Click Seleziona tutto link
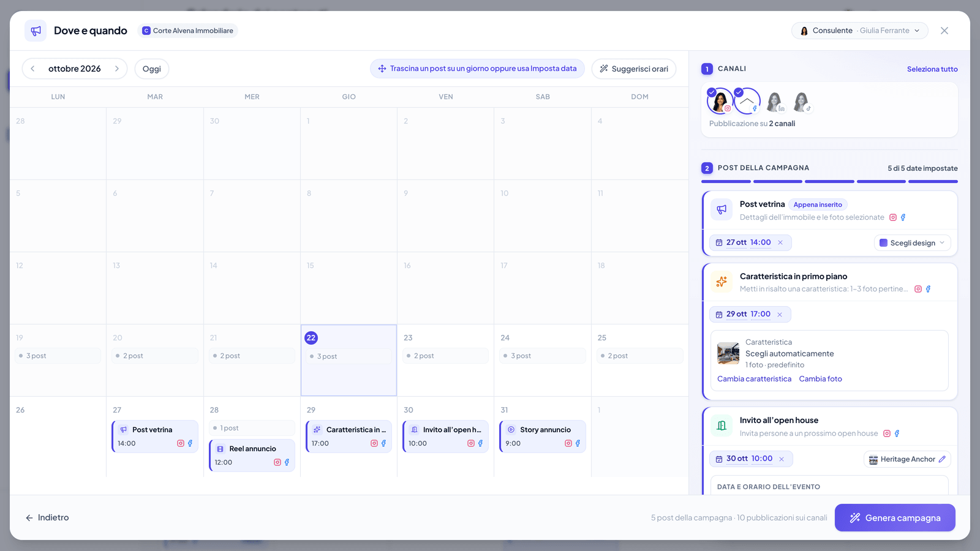 pyautogui.click(x=932, y=69)
